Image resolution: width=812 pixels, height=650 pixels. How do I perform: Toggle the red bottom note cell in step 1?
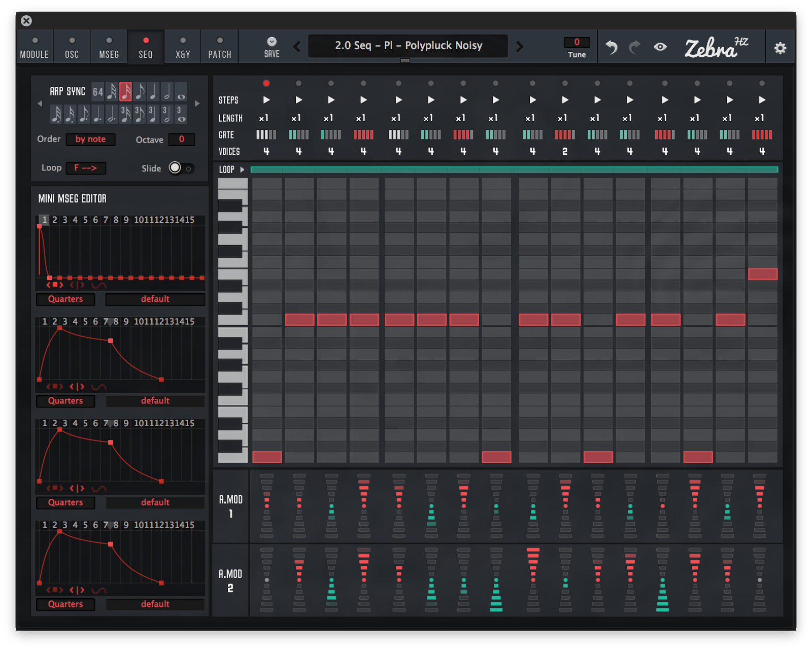click(x=267, y=457)
